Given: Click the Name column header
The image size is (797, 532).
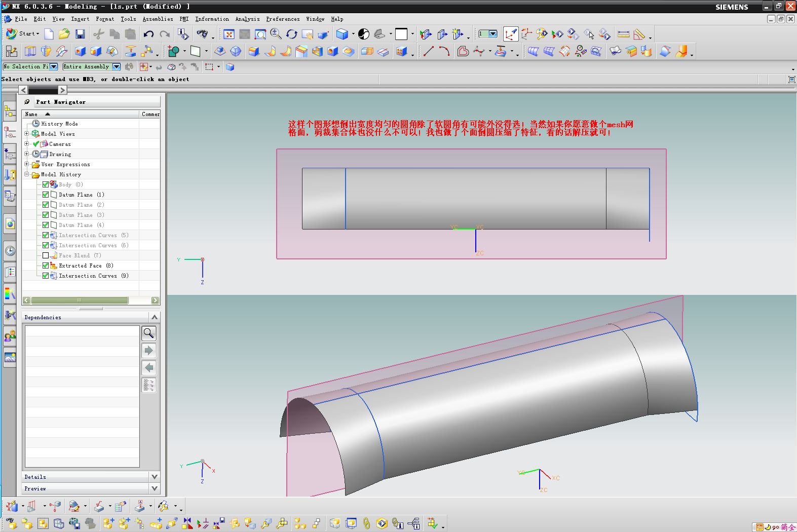Looking at the screenshot, I should point(81,114).
